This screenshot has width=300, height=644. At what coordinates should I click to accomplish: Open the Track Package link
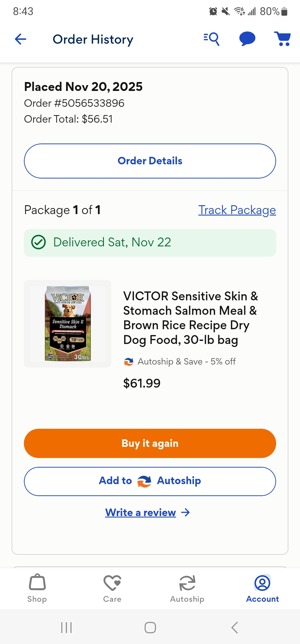click(x=237, y=210)
